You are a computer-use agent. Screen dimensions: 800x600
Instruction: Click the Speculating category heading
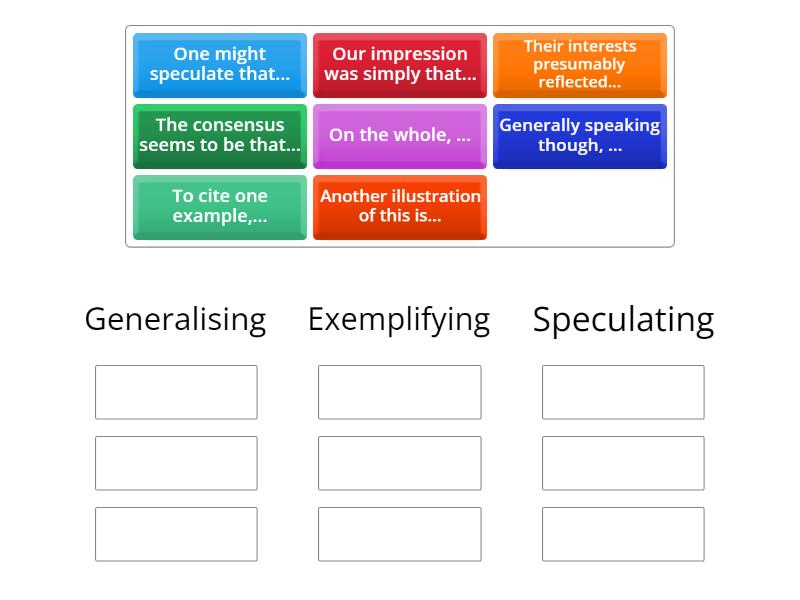coord(623,318)
